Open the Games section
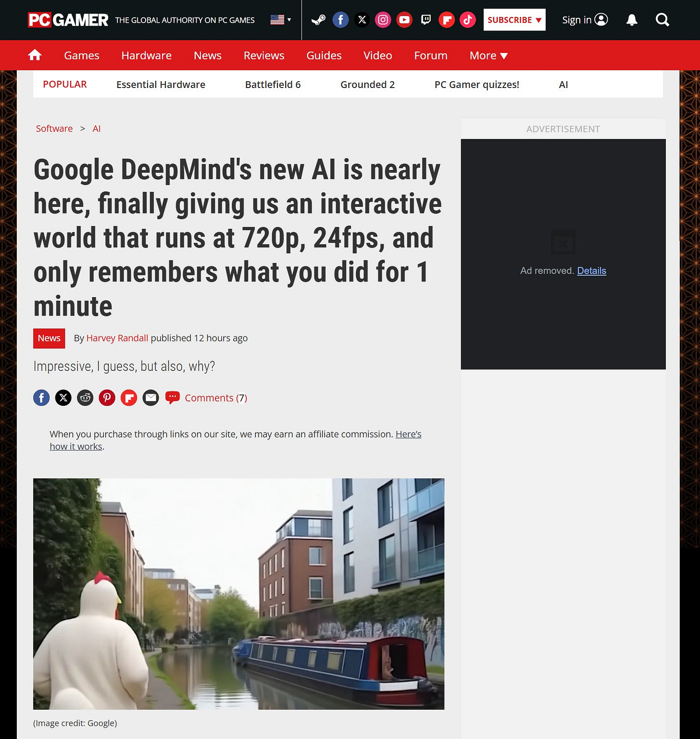The image size is (700, 739). point(82,55)
